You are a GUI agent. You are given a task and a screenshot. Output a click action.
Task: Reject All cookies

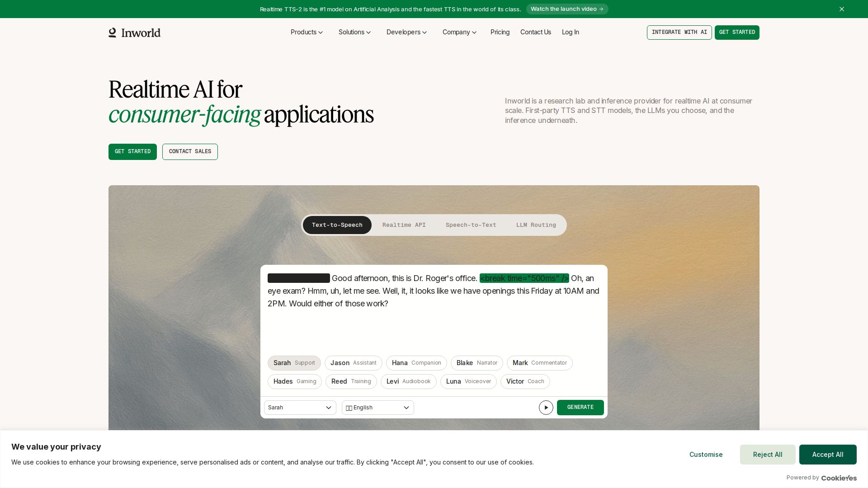pyautogui.click(x=768, y=455)
